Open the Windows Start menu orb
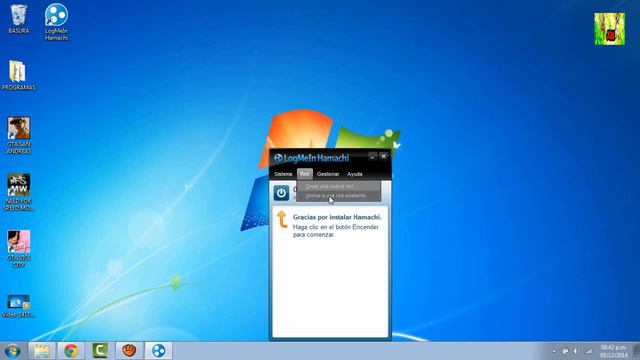The height and width of the screenshot is (360, 640). [12, 351]
